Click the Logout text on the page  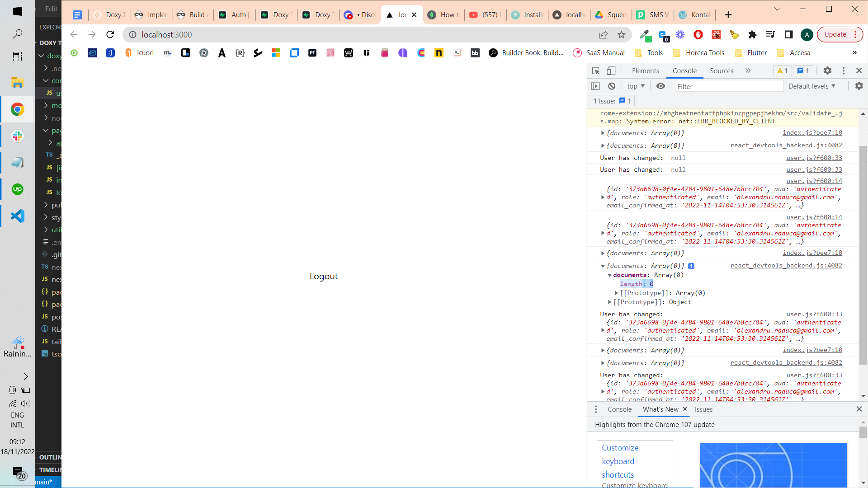point(324,277)
